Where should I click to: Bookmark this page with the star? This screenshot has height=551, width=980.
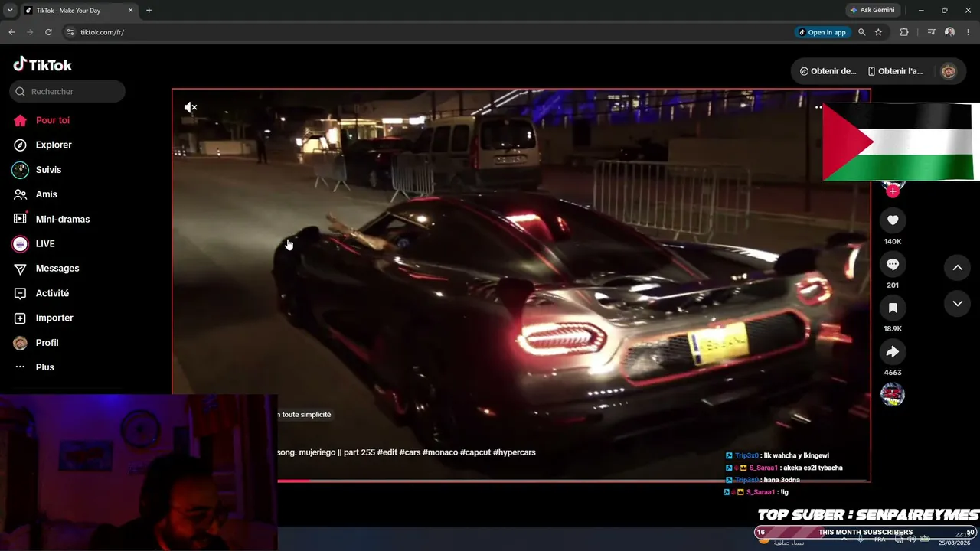[x=878, y=32]
